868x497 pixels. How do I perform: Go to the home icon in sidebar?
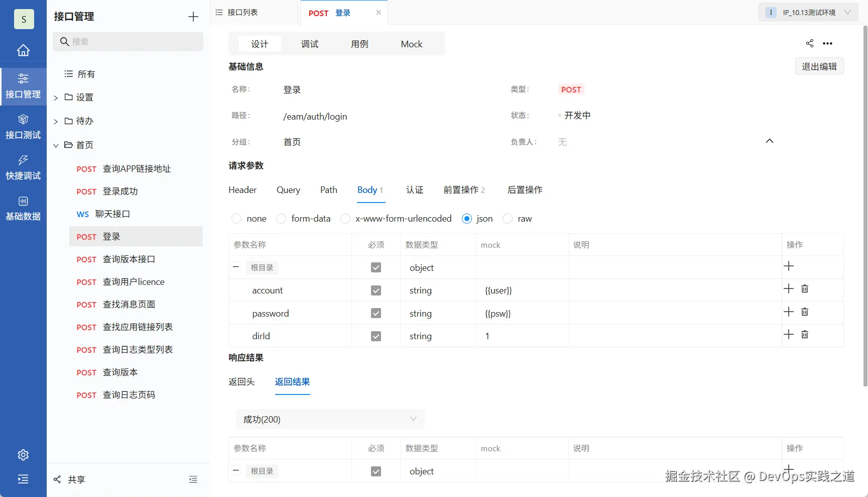point(23,50)
